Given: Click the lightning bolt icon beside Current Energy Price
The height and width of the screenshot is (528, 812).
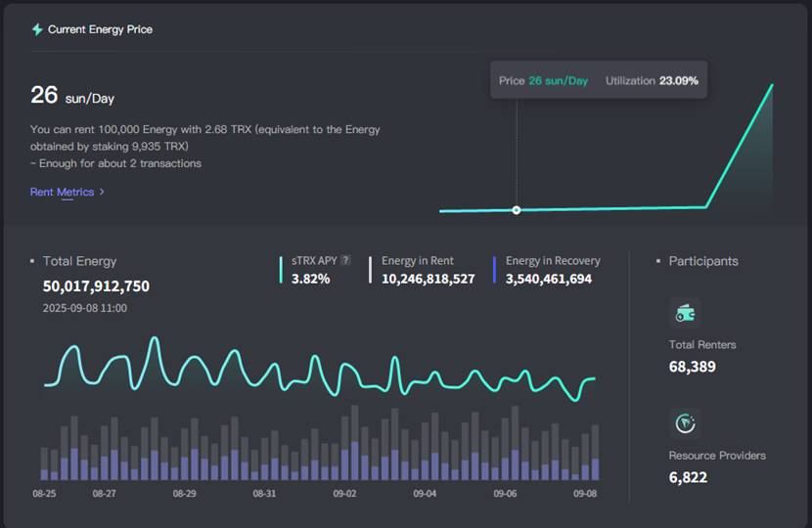Looking at the screenshot, I should tap(37, 29).
